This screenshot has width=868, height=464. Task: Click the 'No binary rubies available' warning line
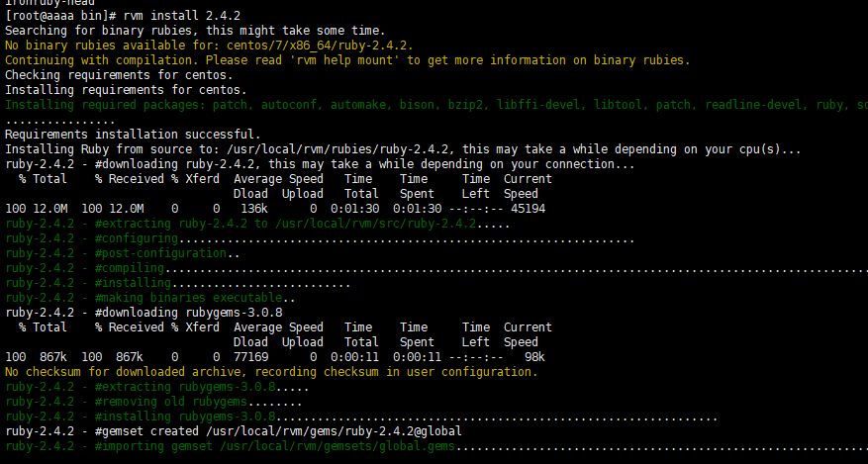[x=209, y=46]
